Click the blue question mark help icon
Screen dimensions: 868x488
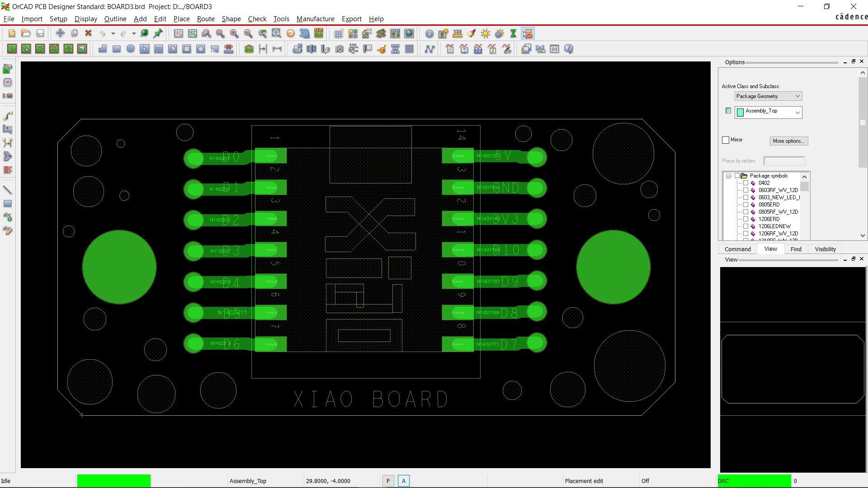coord(569,49)
